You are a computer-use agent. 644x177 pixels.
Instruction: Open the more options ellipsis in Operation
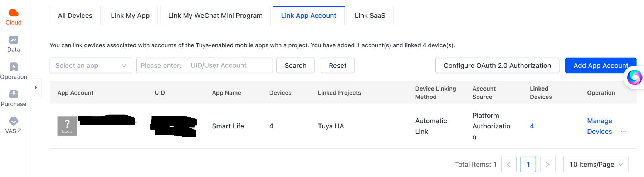624,131
